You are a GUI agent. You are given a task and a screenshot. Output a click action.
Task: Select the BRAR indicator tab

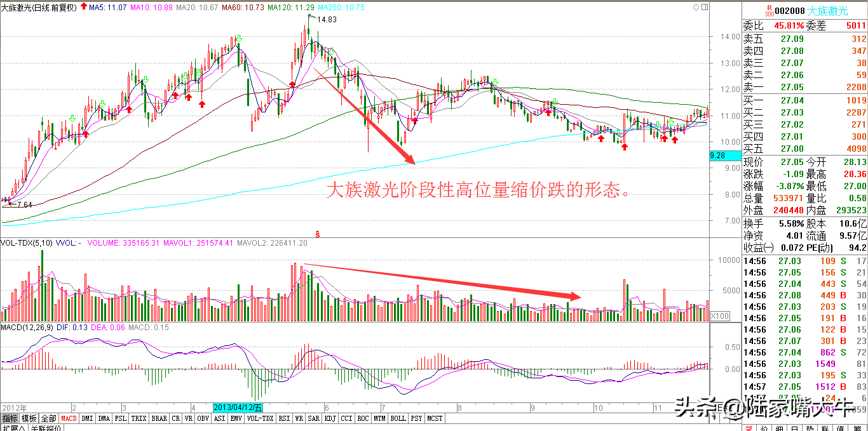(x=159, y=418)
